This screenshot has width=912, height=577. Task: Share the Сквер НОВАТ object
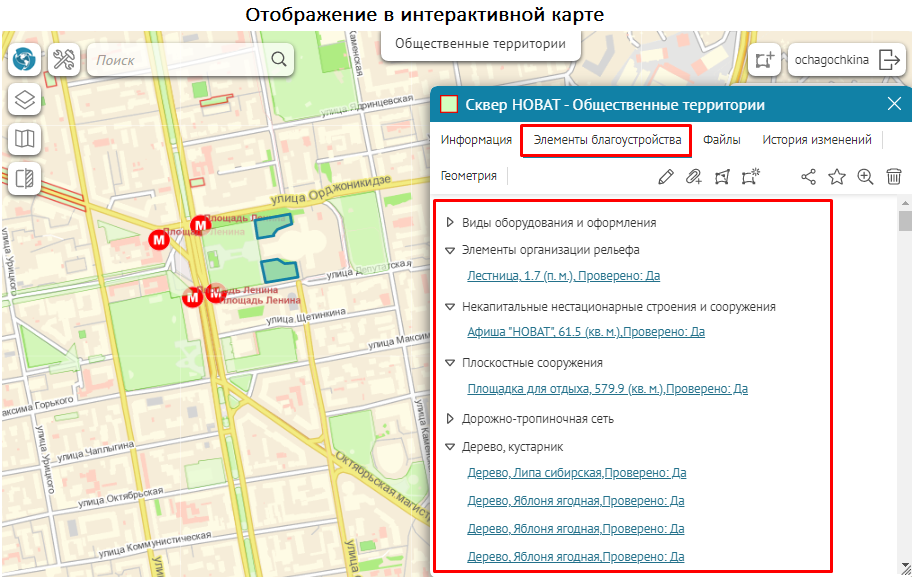(809, 177)
